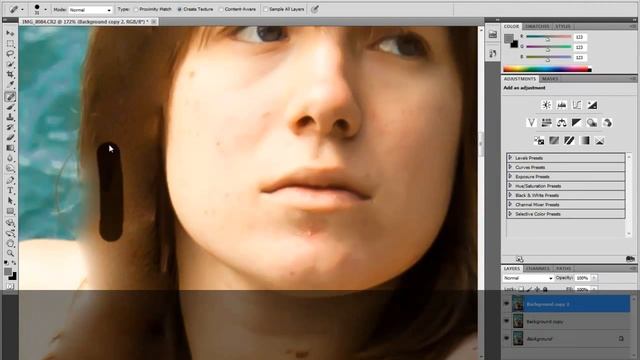
Task: Add a Hue/Saturation adjustment
Action: pyautogui.click(x=546, y=122)
